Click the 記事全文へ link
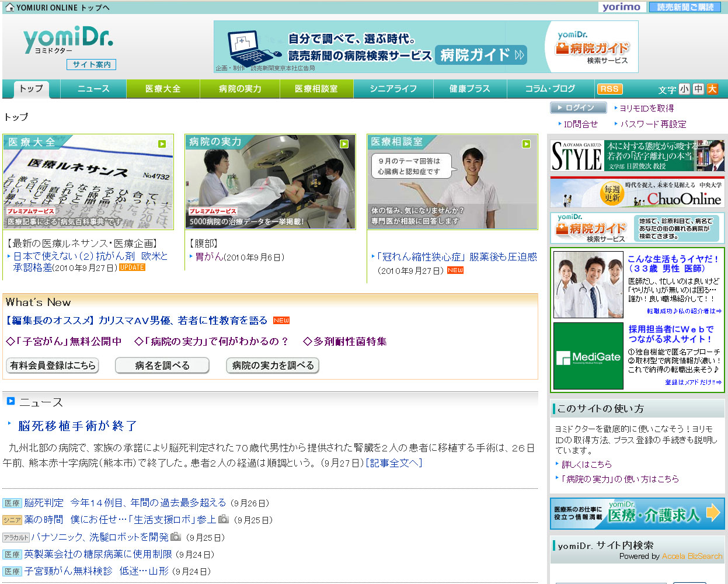The height and width of the screenshot is (584, 728). pos(394,463)
